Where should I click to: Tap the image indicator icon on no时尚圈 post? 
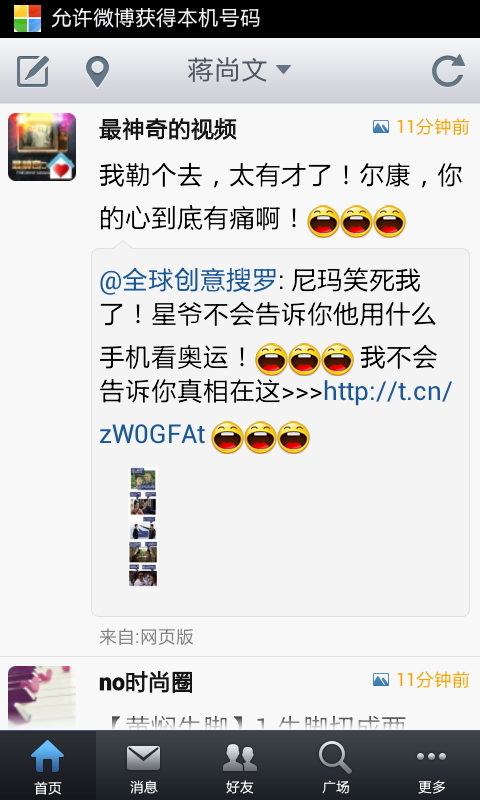(x=381, y=680)
